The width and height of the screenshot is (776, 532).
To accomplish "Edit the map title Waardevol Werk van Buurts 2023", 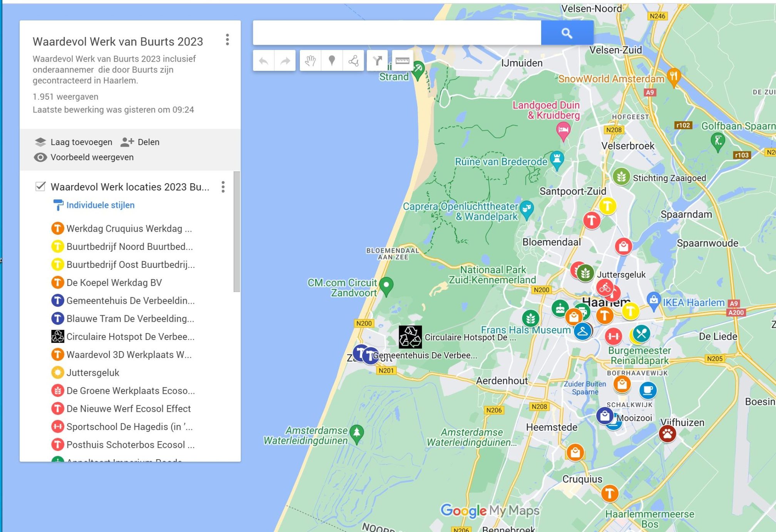I will point(118,42).
